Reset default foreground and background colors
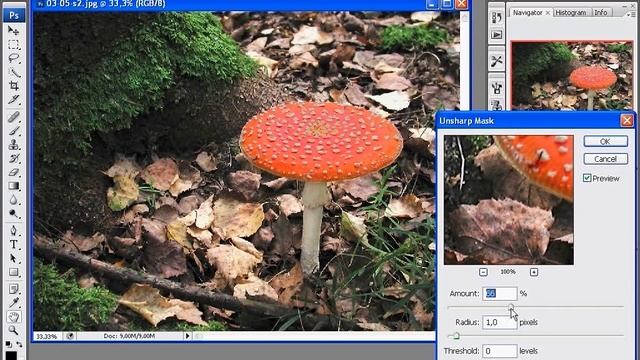Viewport: 640px width, 360px height. (x=9, y=345)
